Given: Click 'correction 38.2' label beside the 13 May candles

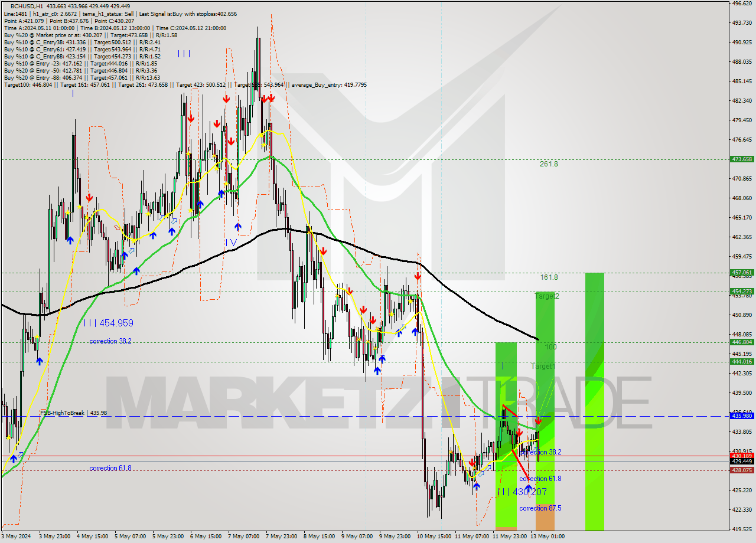Looking at the screenshot, I should pyautogui.click(x=540, y=452).
